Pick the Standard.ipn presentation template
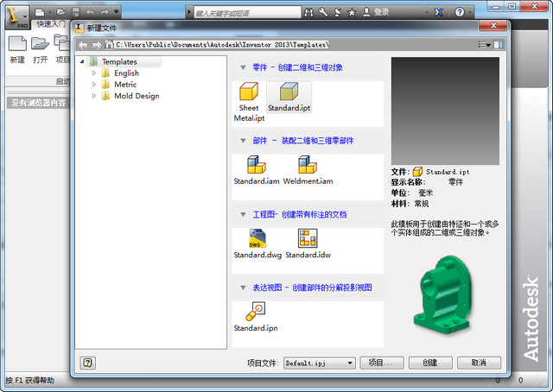Image resolution: width=553 pixels, height=392 pixels. click(256, 317)
